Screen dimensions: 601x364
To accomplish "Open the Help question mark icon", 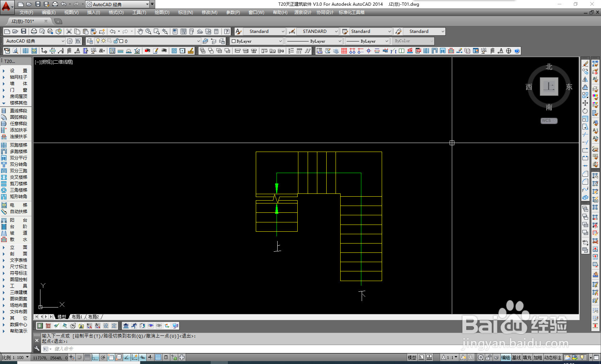I will tap(227, 31).
